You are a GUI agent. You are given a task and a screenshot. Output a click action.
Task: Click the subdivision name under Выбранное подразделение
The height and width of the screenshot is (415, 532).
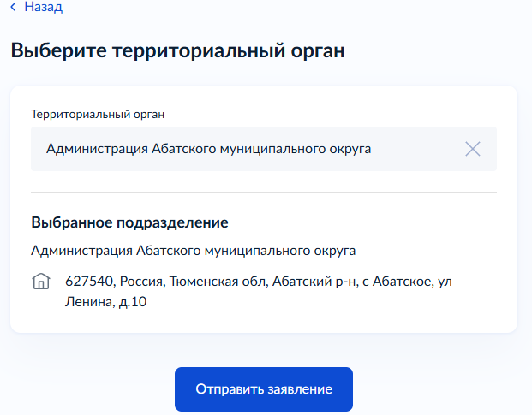click(x=193, y=251)
